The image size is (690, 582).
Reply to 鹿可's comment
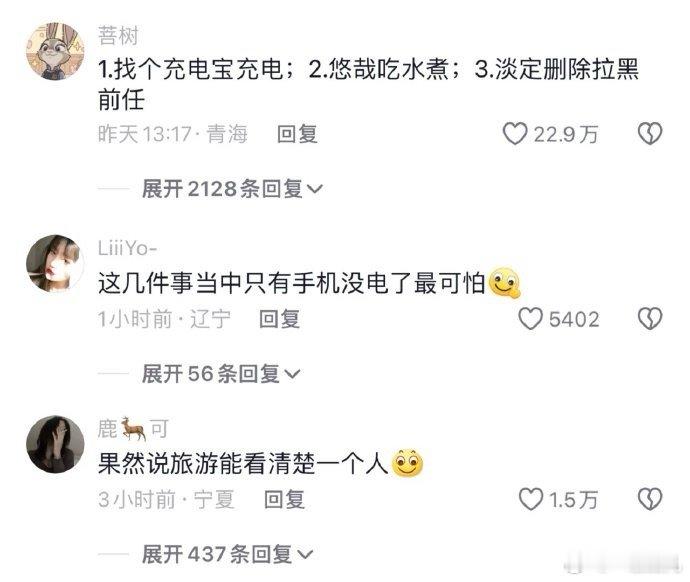284,500
